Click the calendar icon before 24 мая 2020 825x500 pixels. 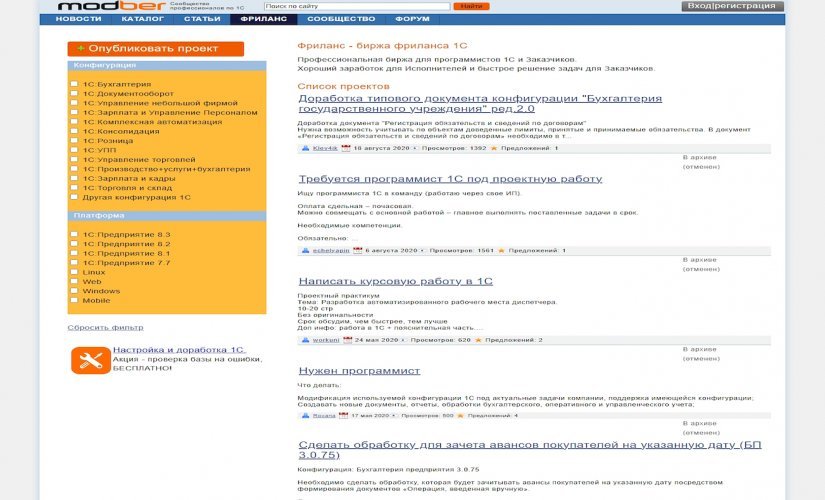(347, 340)
